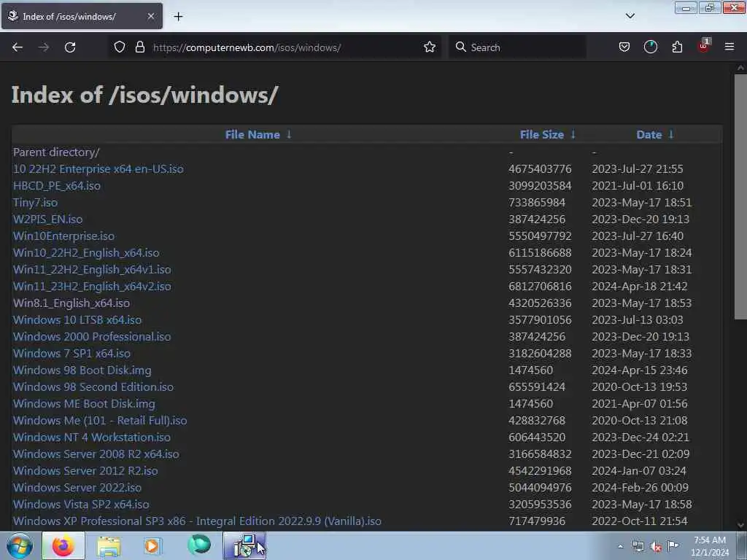Show site security padlock info
747x560 pixels.
139,47
